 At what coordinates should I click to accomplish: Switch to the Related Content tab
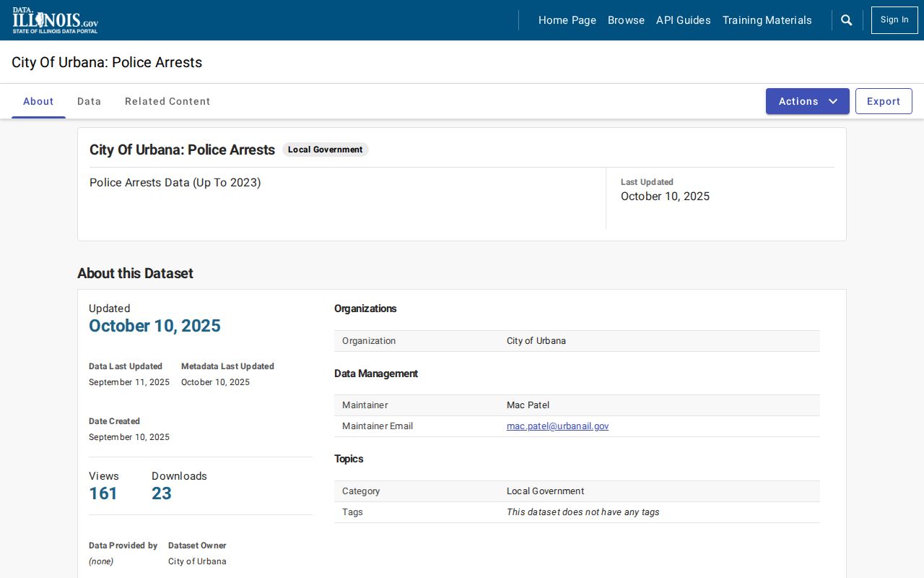pos(167,101)
